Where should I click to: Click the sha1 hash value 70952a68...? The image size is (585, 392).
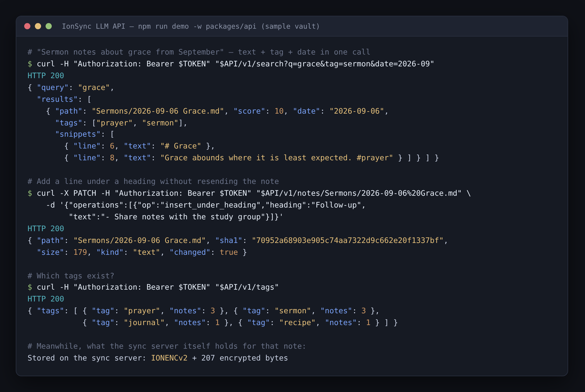(x=347, y=240)
